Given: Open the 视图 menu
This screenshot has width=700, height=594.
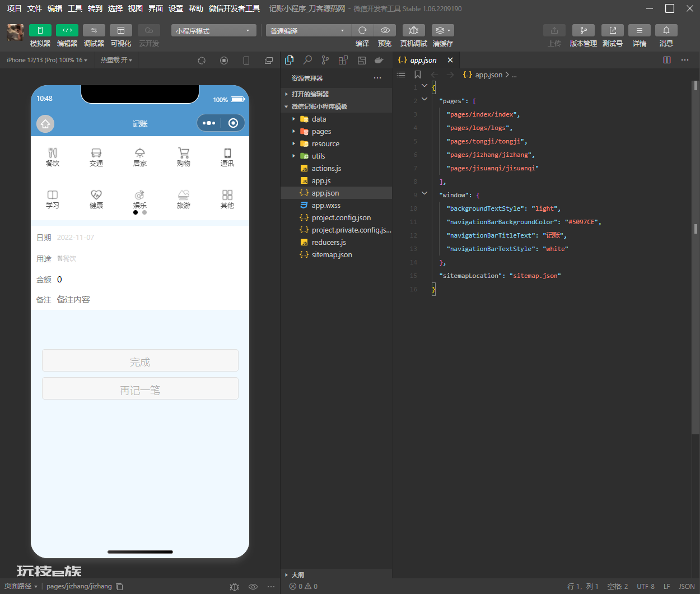Looking at the screenshot, I should 136,8.
